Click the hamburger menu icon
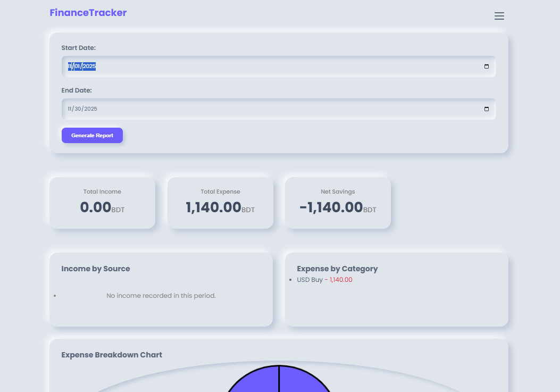This screenshot has height=392, width=560. pos(499,16)
